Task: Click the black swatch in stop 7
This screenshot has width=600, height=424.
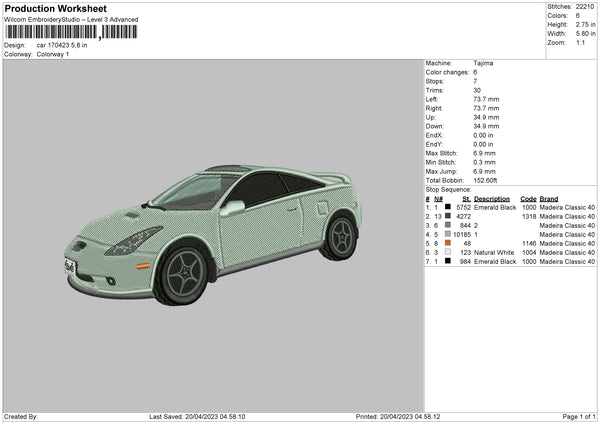Action: (x=449, y=261)
